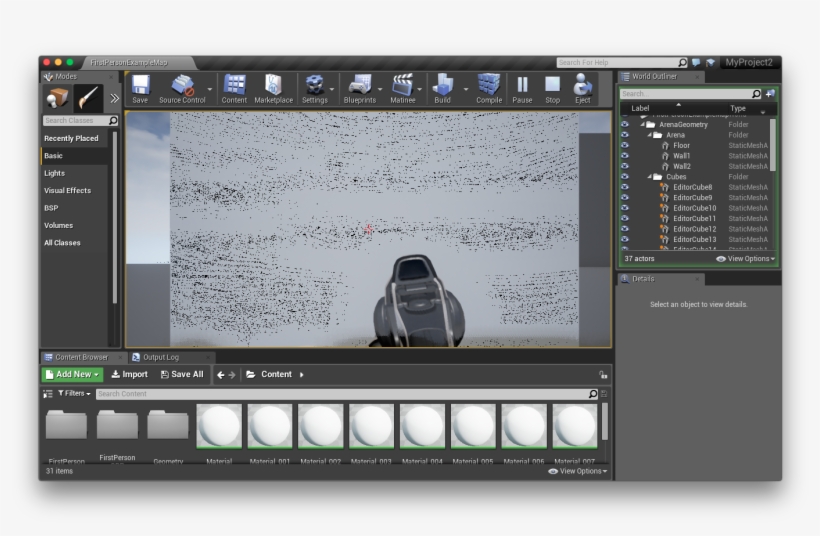Toggle visibility of ArenaGeometry folder
The width and height of the screenshot is (820, 536).
(x=624, y=124)
